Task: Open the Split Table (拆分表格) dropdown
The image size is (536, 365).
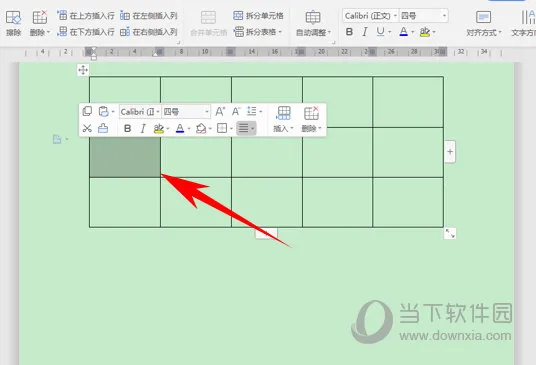Action: pyautogui.click(x=258, y=32)
